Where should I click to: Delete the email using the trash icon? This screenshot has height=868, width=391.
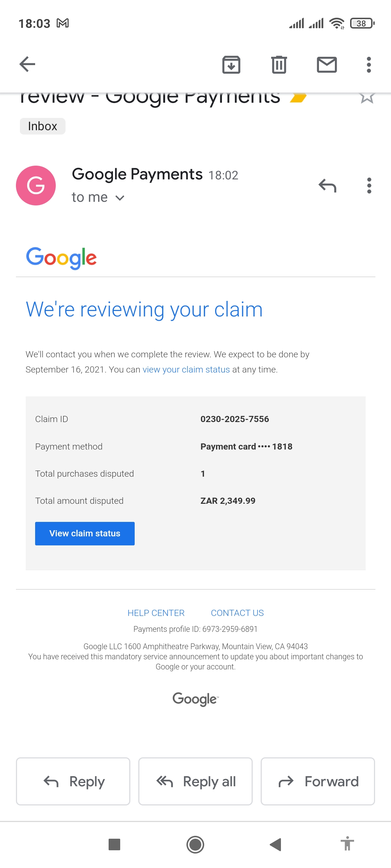point(278,65)
